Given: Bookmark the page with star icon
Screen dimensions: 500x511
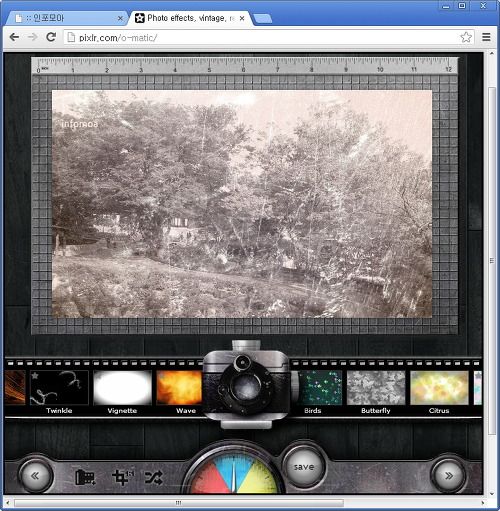Looking at the screenshot, I should pos(466,37).
